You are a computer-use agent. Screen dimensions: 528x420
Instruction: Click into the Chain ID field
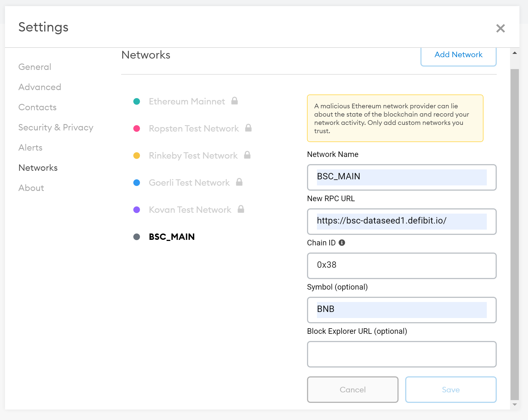(402, 266)
